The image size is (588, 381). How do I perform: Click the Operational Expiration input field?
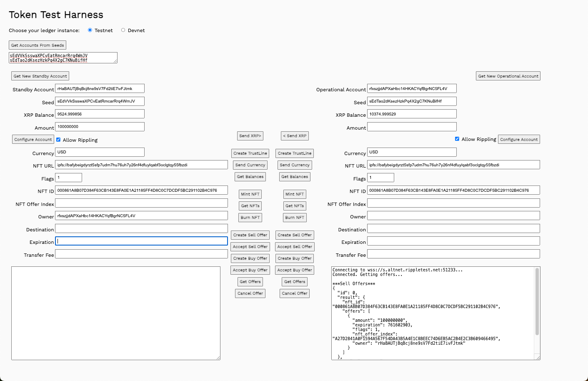tap(453, 241)
